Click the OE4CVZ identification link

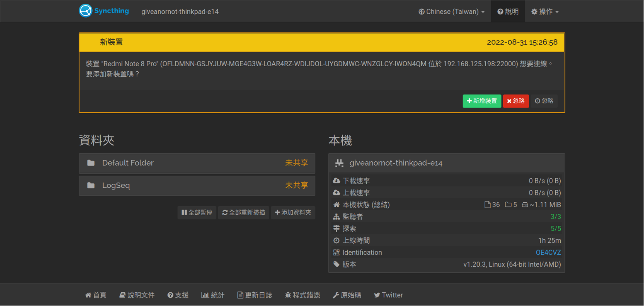pos(548,253)
